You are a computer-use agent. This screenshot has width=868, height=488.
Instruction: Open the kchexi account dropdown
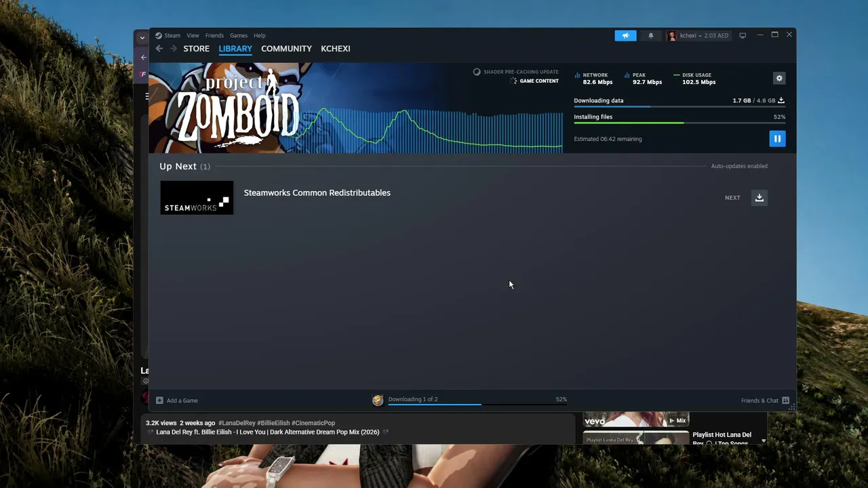[x=698, y=35]
